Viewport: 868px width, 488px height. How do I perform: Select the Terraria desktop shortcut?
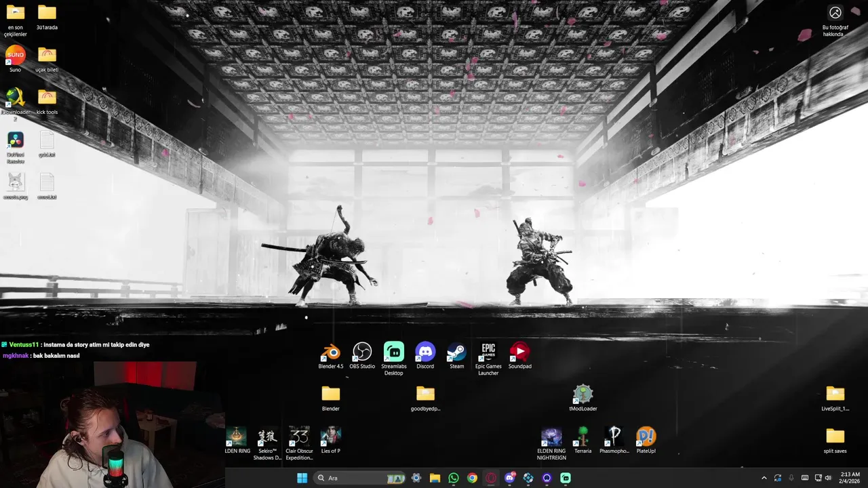(583, 441)
